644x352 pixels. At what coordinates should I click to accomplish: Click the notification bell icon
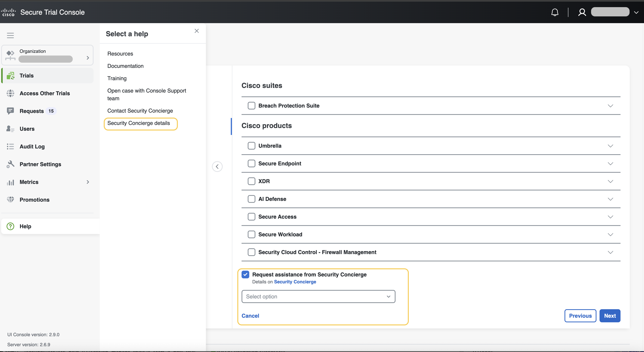point(555,12)
